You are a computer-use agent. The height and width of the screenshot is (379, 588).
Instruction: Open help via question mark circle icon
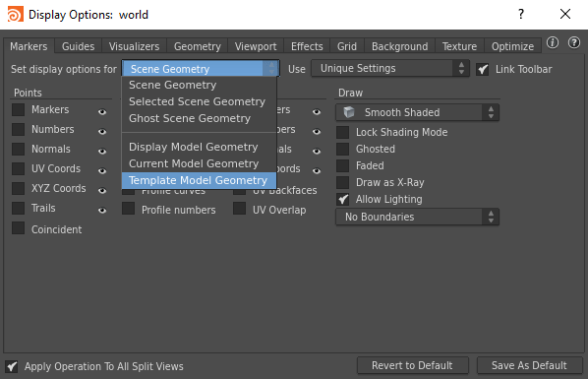[x=574, y=42]
